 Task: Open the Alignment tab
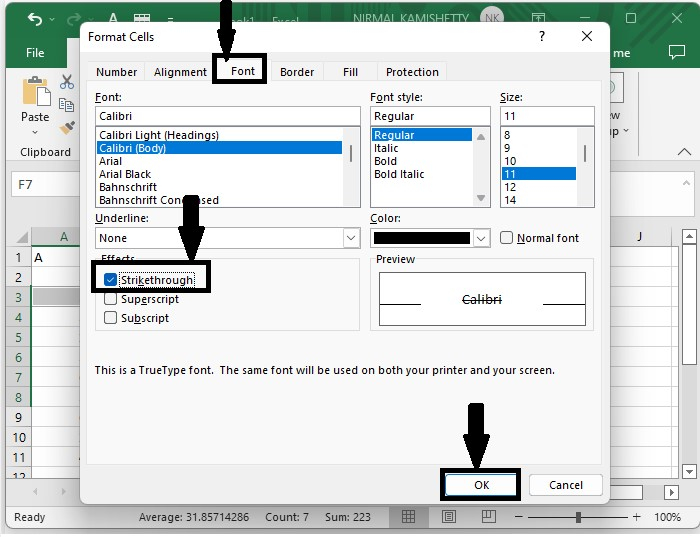180,72
